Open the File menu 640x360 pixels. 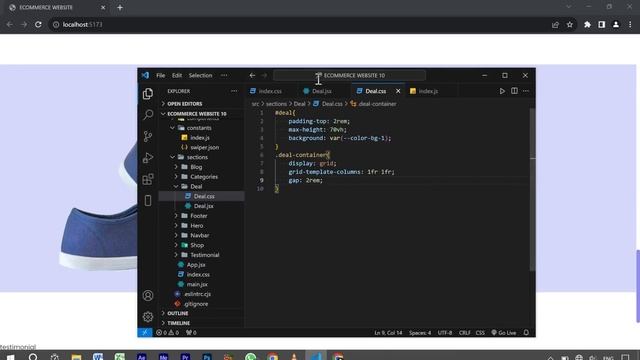point(161,75)
